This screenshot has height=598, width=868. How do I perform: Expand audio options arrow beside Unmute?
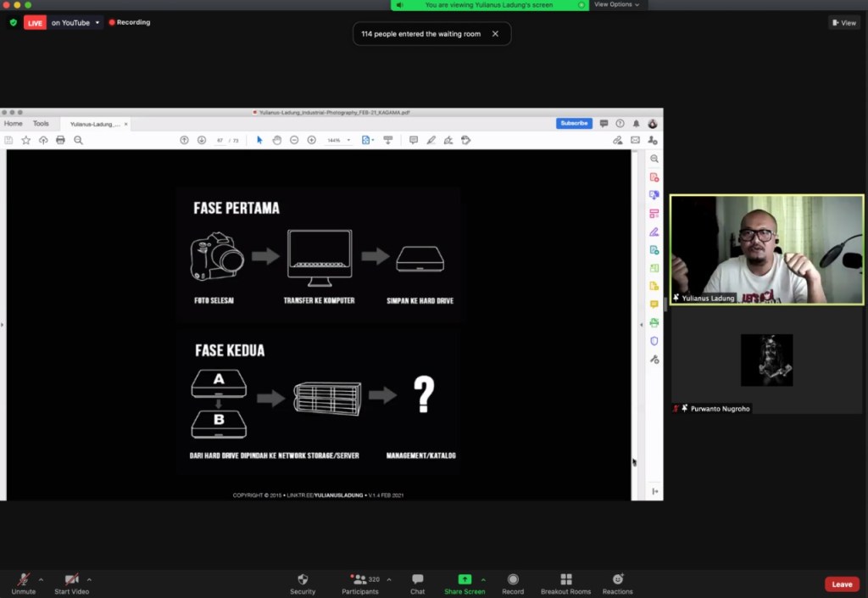tap(41, 580)
